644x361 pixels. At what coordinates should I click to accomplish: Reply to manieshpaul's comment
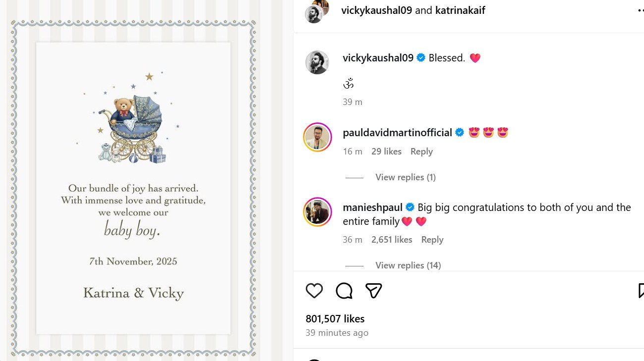click(x=432, y=240)
